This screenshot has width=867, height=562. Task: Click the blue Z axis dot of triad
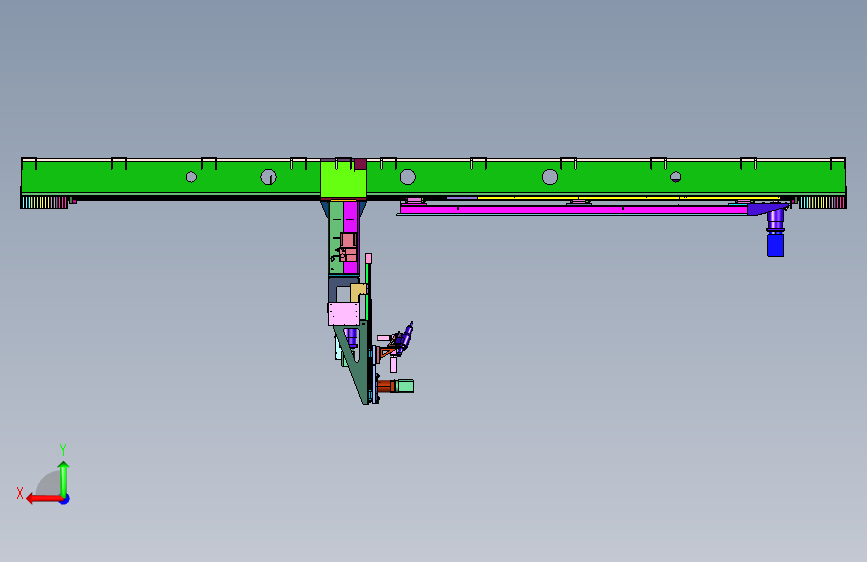click(65, 499)
